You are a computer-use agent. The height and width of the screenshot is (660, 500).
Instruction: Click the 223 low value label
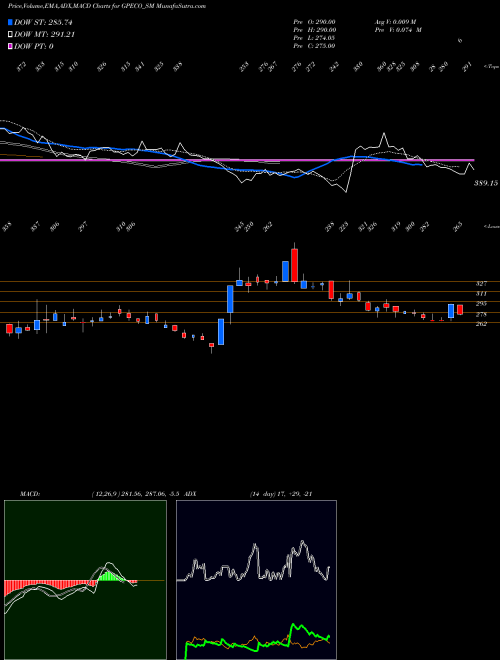click(x=344, y=227)
